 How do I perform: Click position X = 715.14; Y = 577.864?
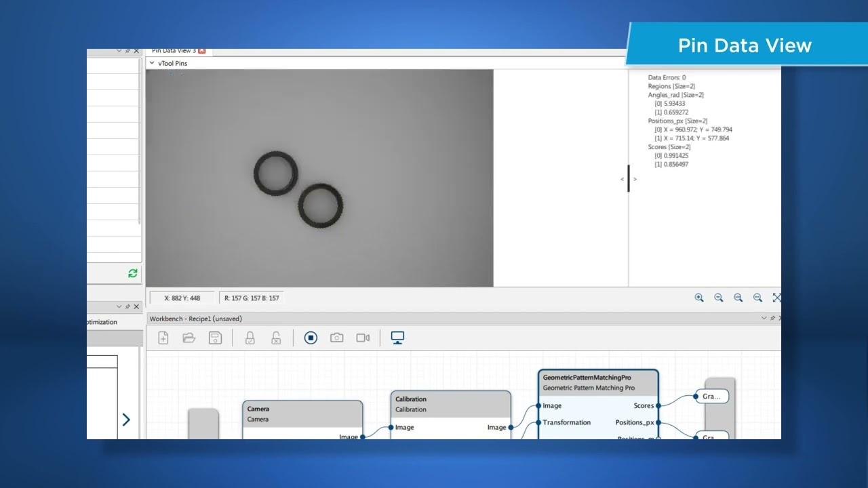692,138
